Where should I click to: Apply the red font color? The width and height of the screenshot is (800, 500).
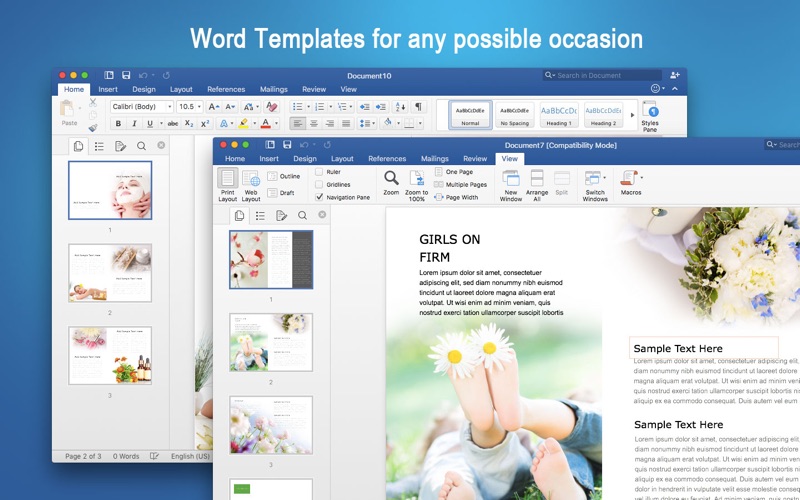(x=265, y=123)
